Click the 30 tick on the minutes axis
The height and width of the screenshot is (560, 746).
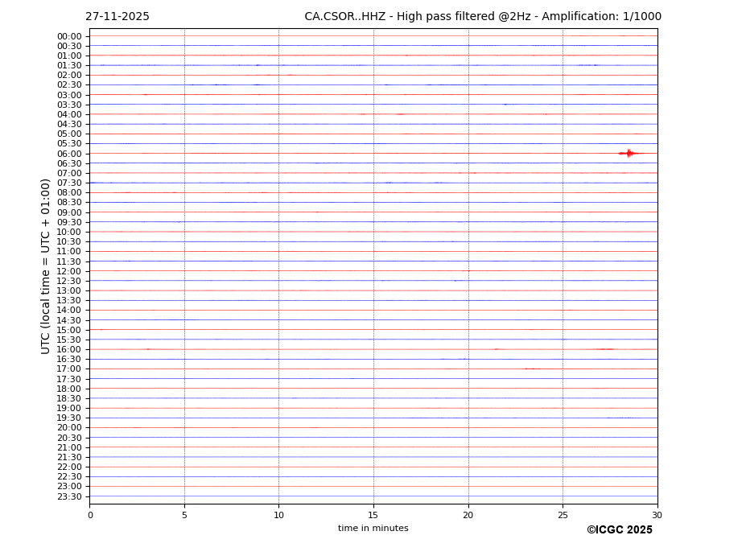(x=657, y=515)
